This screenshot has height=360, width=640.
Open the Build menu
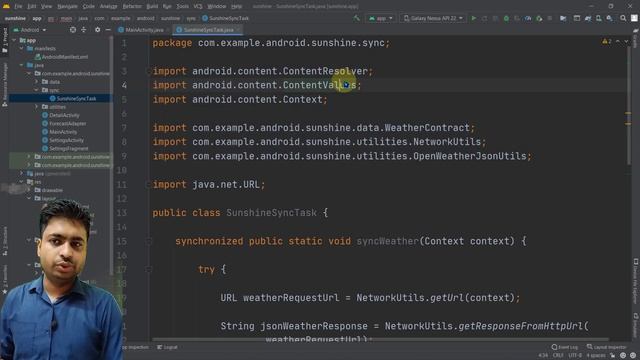(152, 6)
